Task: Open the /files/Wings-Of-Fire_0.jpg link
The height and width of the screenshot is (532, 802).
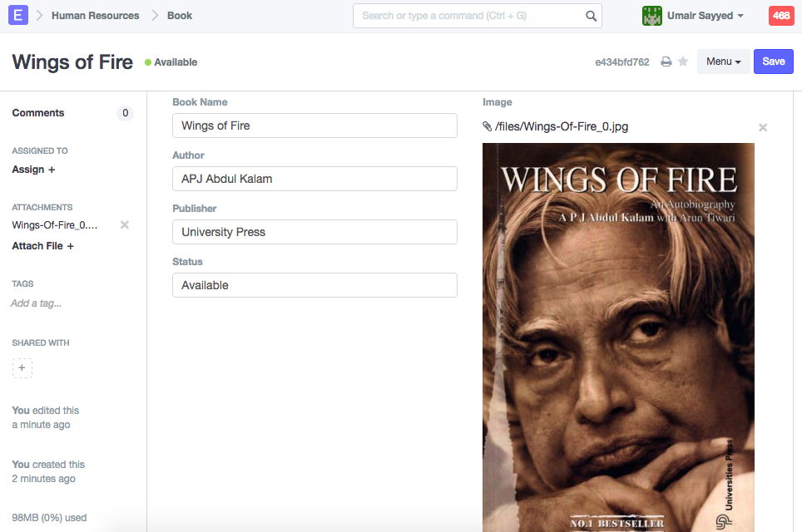Action: tap(562, 126)
